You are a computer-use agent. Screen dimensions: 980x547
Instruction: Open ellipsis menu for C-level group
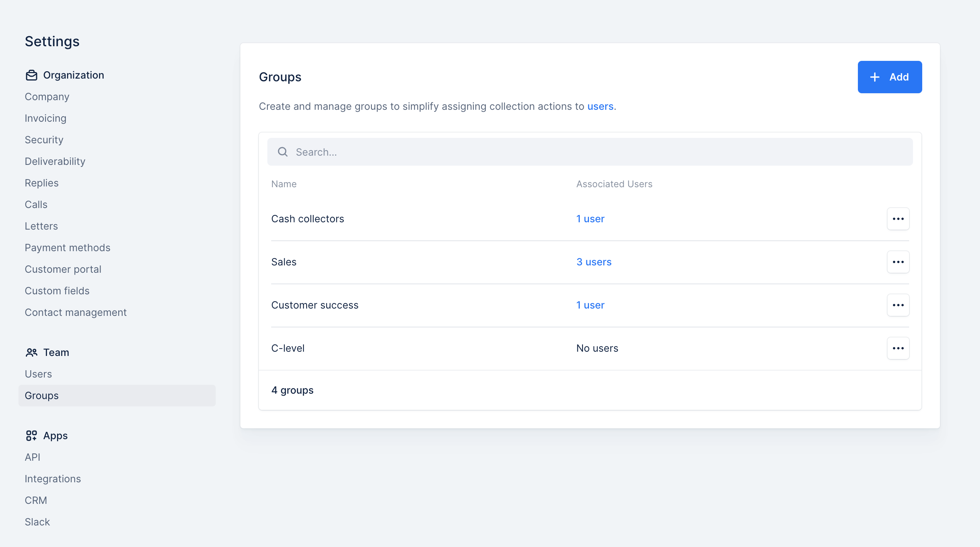pos(898,348)
